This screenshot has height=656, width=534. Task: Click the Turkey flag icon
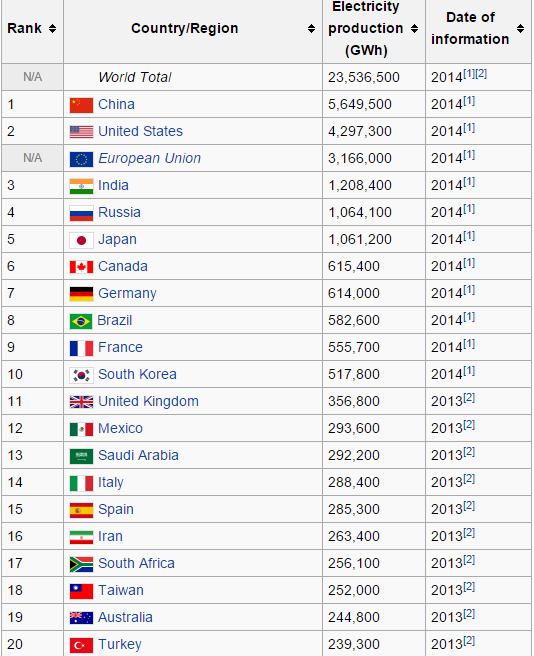[81, 645]
